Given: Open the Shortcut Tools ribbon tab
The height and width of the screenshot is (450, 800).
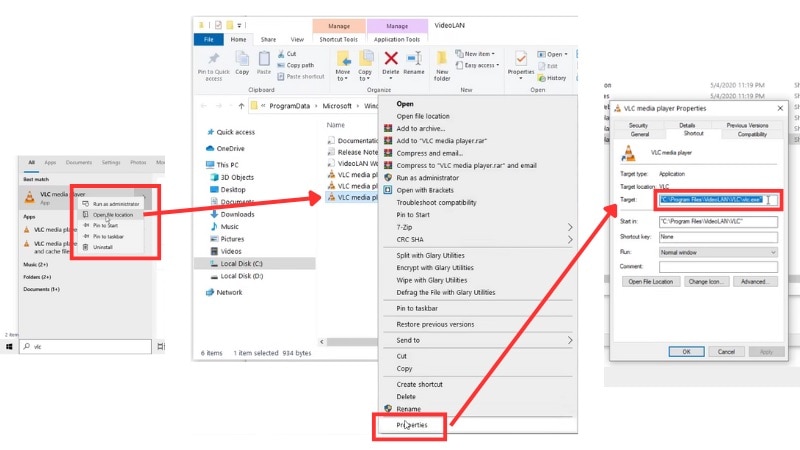Looking at the screenshot, I should click(338, 39).
